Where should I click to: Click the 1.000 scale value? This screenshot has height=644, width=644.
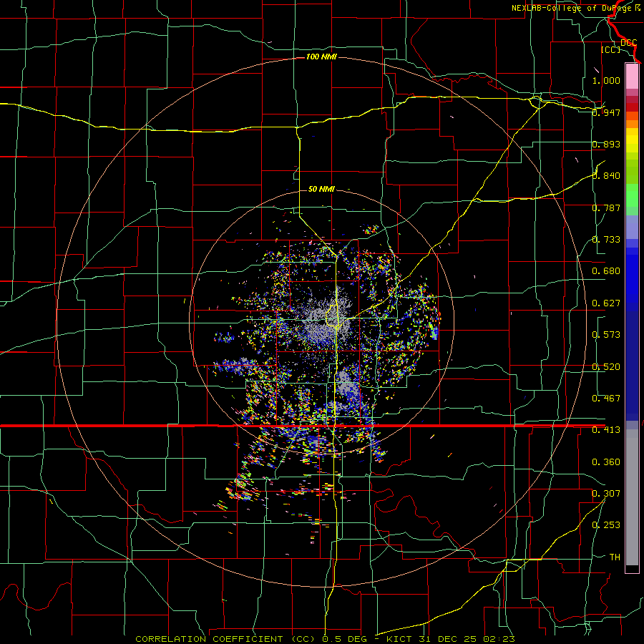606,80
